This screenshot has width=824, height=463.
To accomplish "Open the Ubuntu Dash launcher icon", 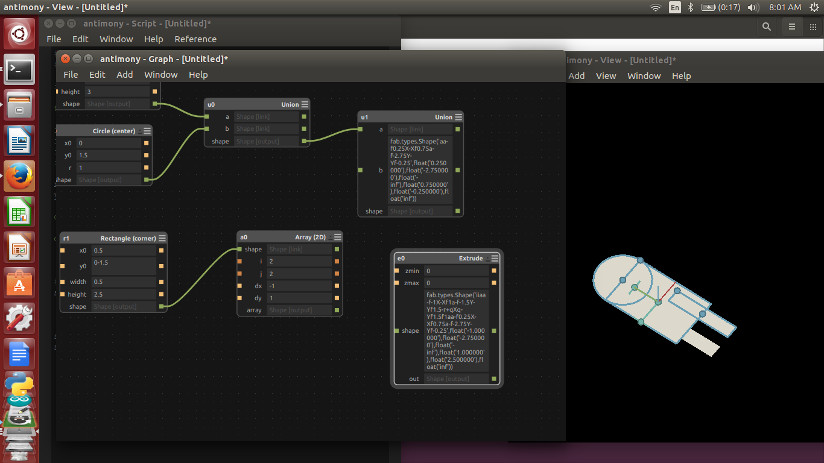I will coord(19,34).
